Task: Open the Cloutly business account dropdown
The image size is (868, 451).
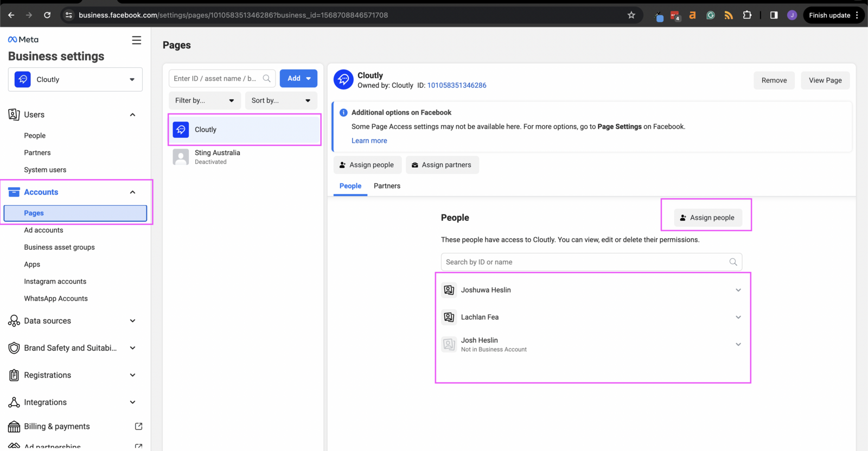Action: tap(75, 79)
